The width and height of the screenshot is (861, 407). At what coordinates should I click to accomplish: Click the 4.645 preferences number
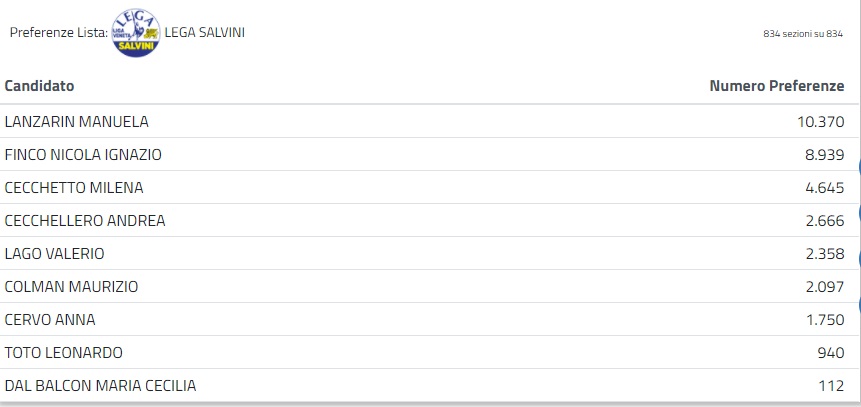[x=825, y=188]
